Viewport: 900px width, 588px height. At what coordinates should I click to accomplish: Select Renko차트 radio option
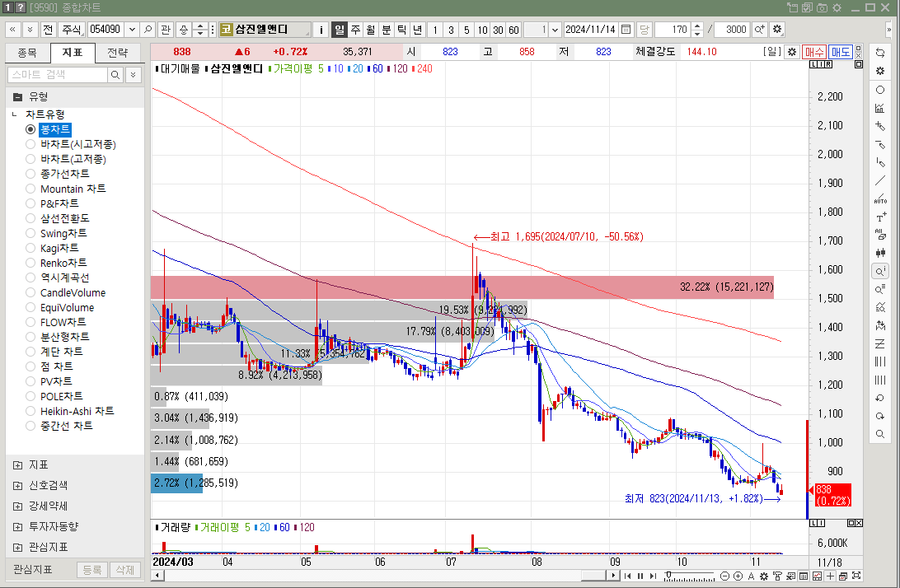(x=30, y=263)
